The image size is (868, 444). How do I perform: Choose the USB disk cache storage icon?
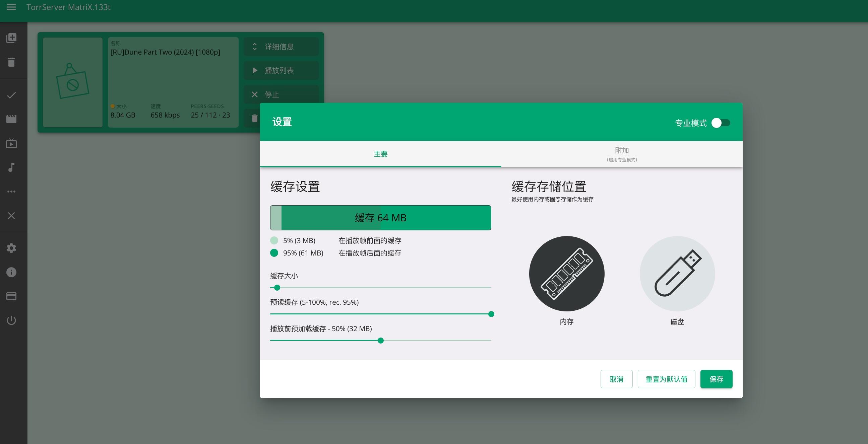(677, 274)
